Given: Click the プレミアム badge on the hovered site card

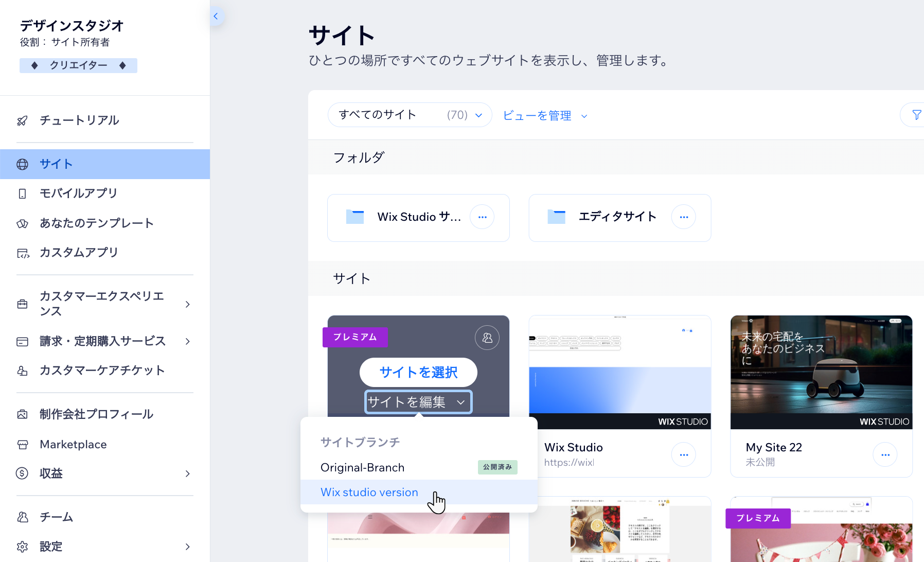Looking at the screenshot, I should [355, 337].
